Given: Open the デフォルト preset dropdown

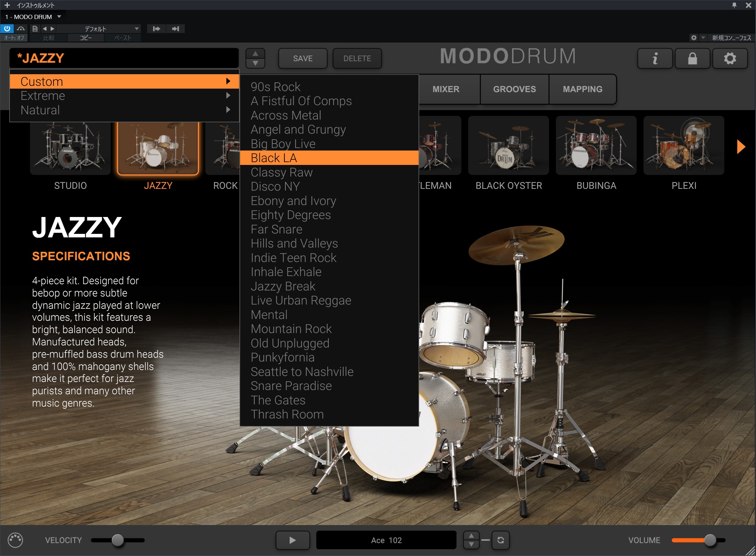Looking at the screenshot, I should click(x=99, y=28).
